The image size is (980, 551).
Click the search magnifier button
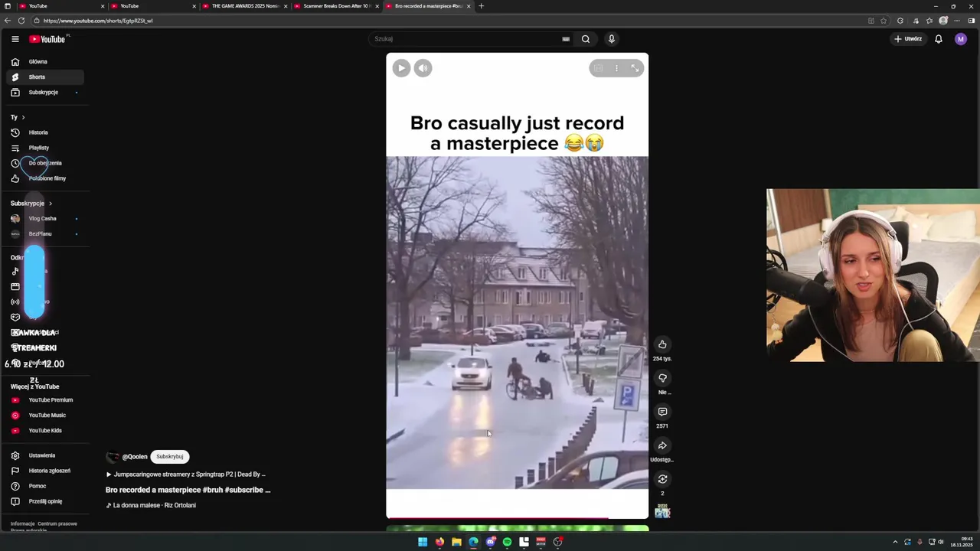(586, 39)
